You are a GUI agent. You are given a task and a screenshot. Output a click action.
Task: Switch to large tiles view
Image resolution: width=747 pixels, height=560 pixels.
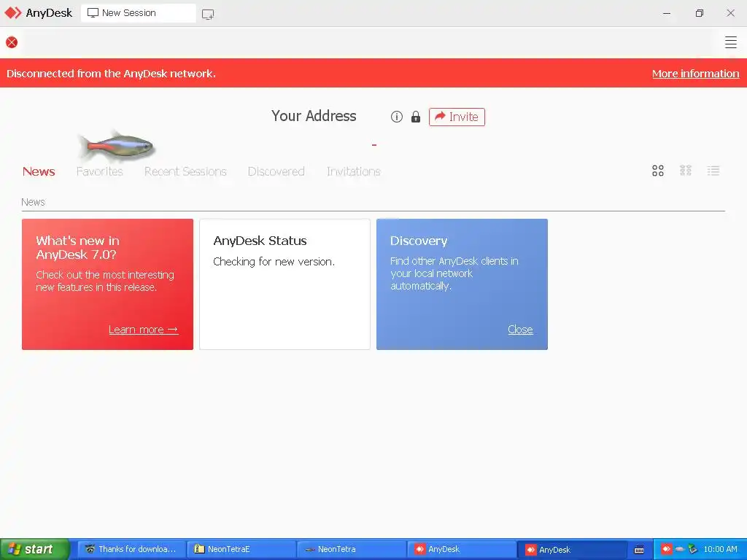coord(657,171)
